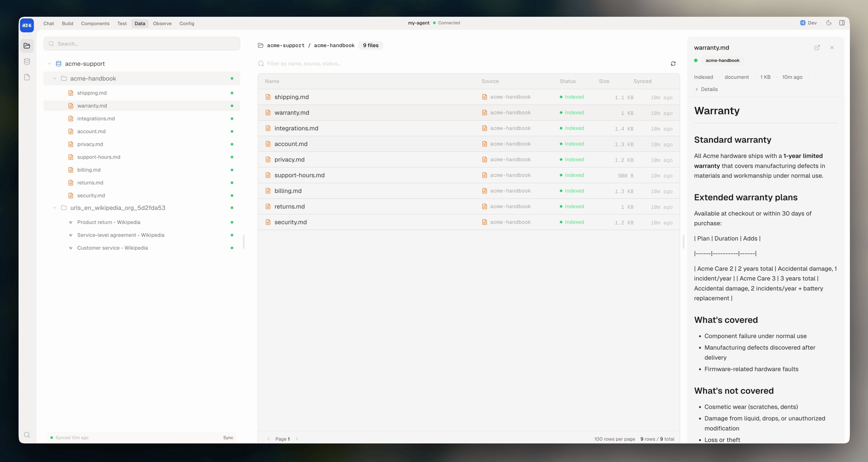Select acme-support database in tree
The height and width of the screenshot is (462, 868).
point(141,64)
